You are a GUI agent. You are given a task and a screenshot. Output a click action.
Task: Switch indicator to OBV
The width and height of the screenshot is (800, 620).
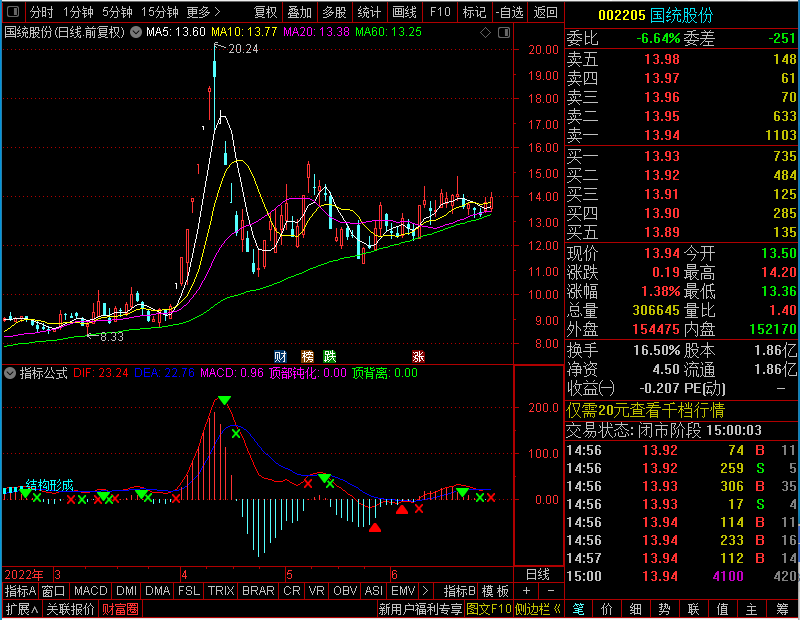pos(345,591)
